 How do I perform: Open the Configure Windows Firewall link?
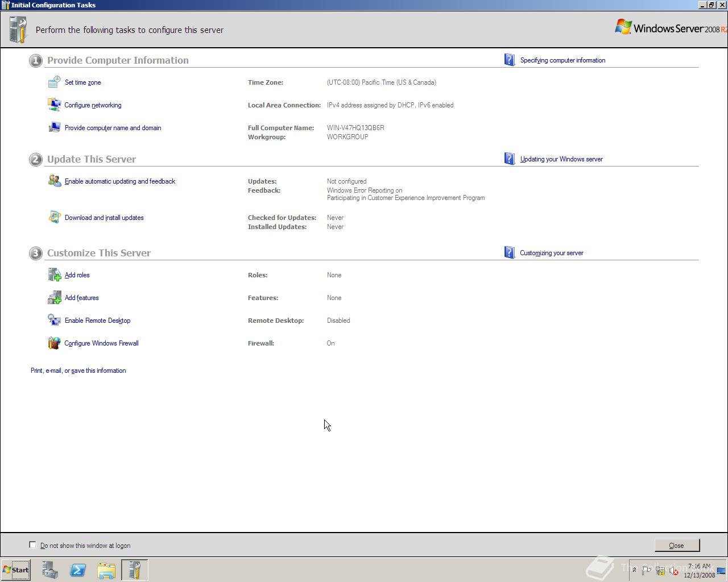pos(101,343)
